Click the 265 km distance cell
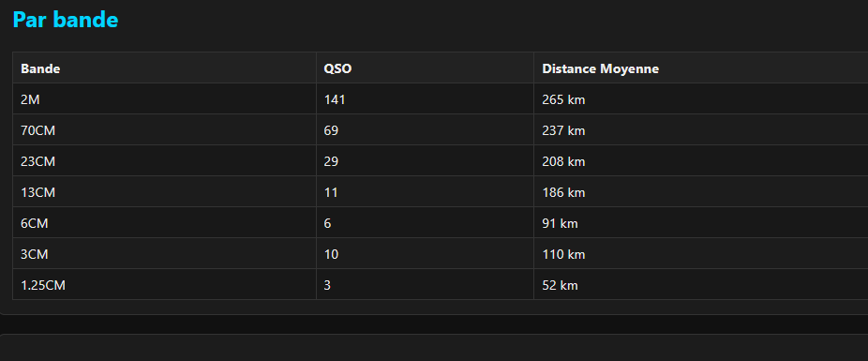This screenshot has width=868, height=361. 701,99
